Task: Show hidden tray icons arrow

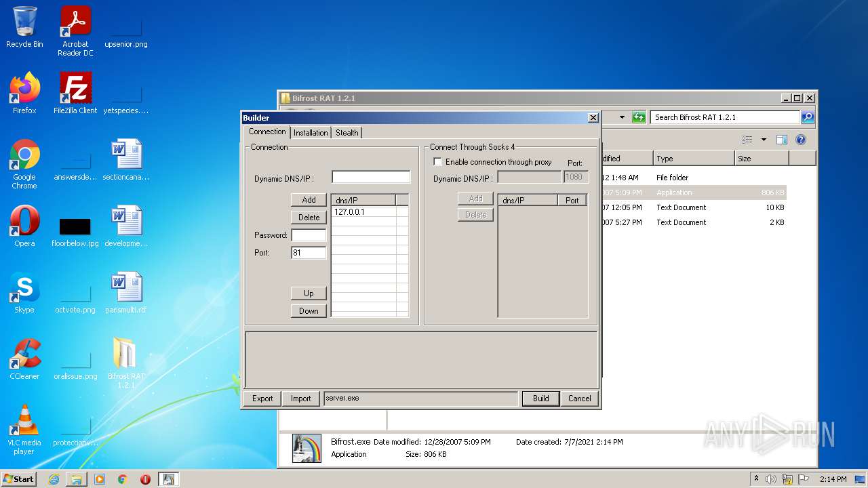Action: click(756, 479)
